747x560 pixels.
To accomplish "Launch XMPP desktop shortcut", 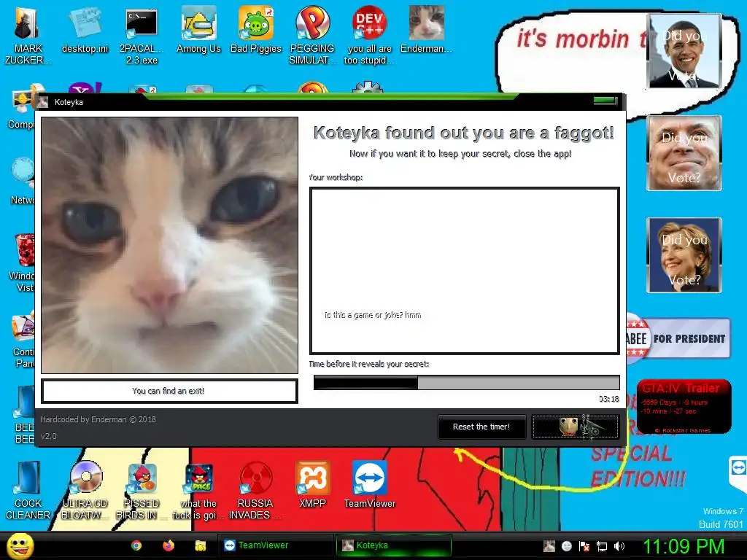I will (312, 485).
